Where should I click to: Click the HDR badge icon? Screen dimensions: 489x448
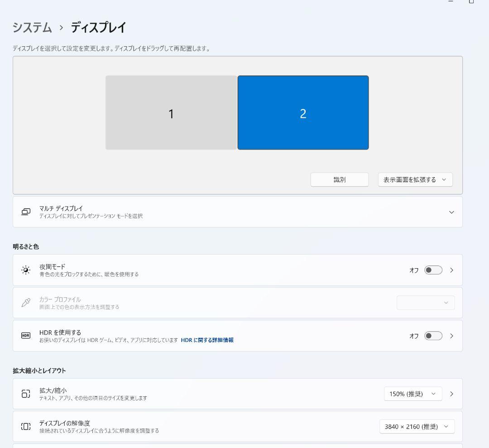pos(26,336)
